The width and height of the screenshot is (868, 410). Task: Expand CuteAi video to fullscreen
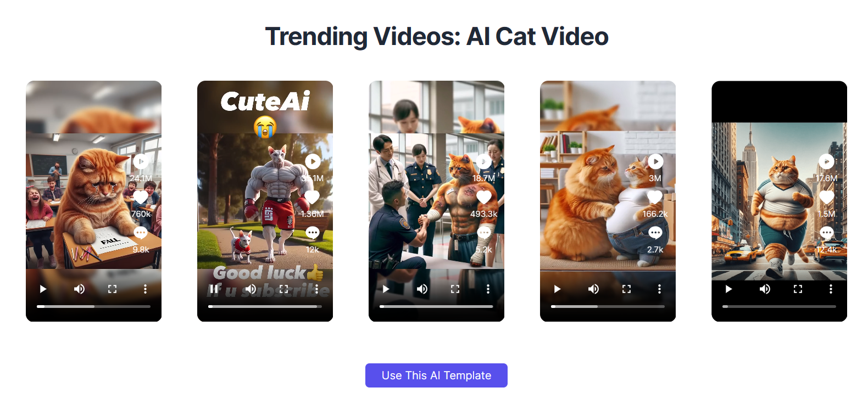tap(283, 289)
